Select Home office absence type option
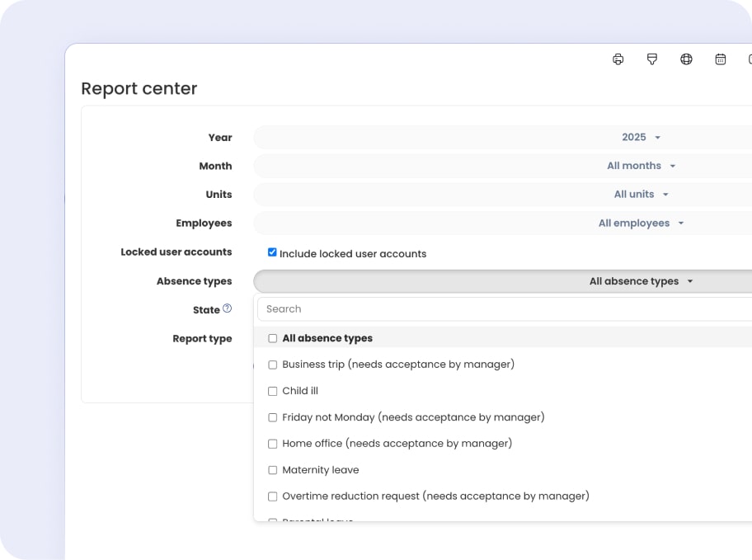 (397, 444)
